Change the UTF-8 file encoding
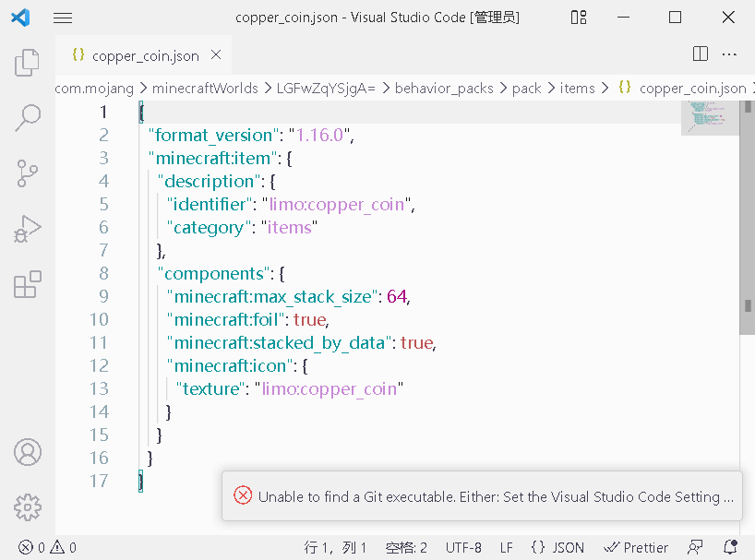The image size is (755, 560). 463,547
